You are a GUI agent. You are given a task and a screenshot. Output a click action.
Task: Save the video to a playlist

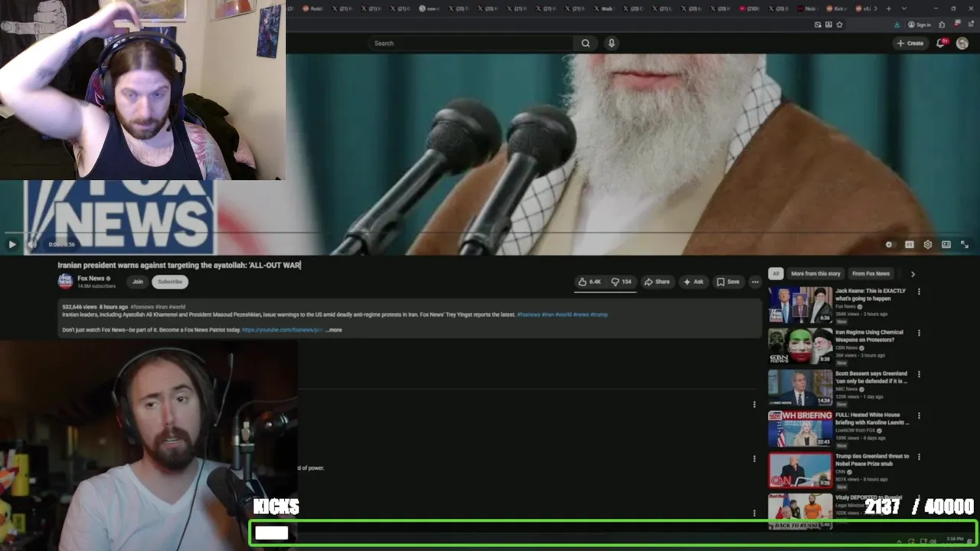click(728, 282)
